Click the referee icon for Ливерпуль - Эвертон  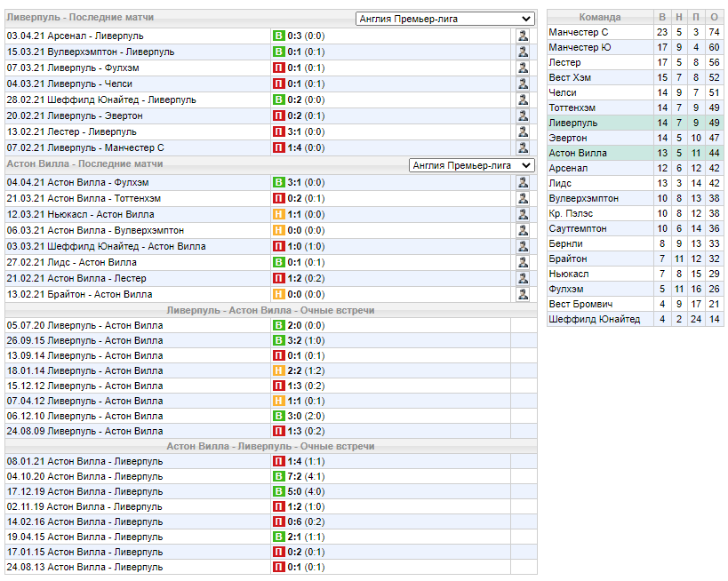coord(523,115)
